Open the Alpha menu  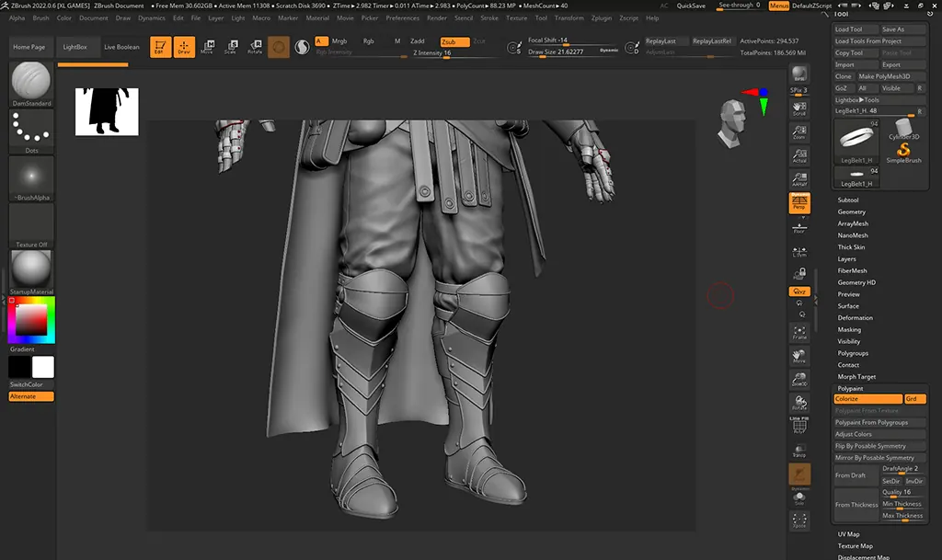pyautogui.click(x=17, y=18)
